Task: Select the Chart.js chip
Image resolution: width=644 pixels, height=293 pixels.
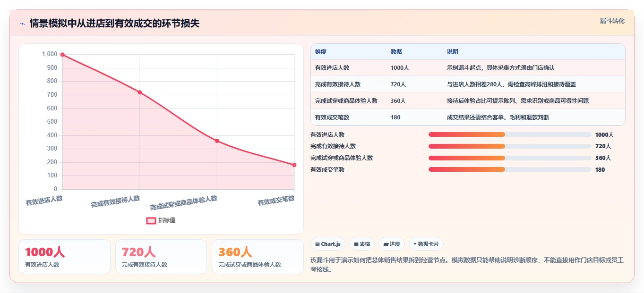Action: click(328, 244)
